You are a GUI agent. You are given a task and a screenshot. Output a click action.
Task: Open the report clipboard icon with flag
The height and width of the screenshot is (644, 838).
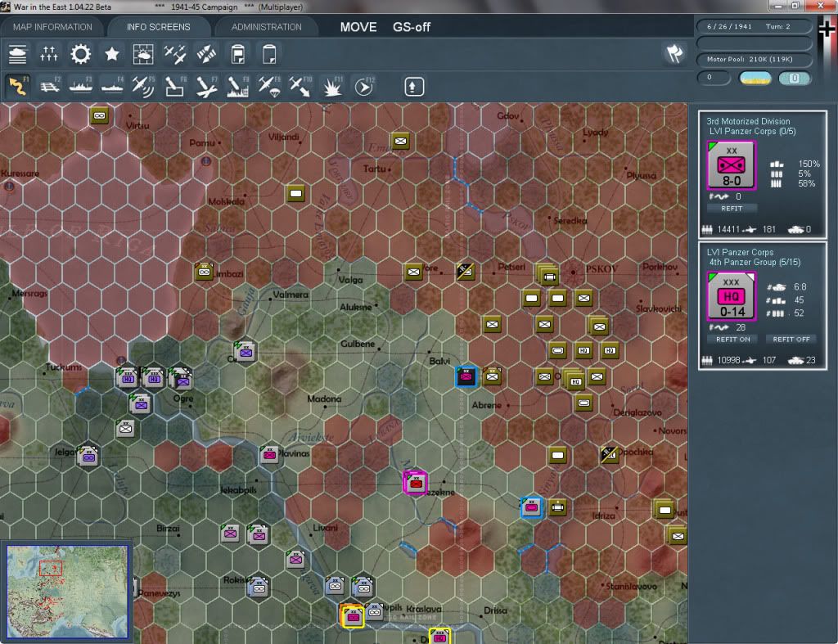point(238,55)
